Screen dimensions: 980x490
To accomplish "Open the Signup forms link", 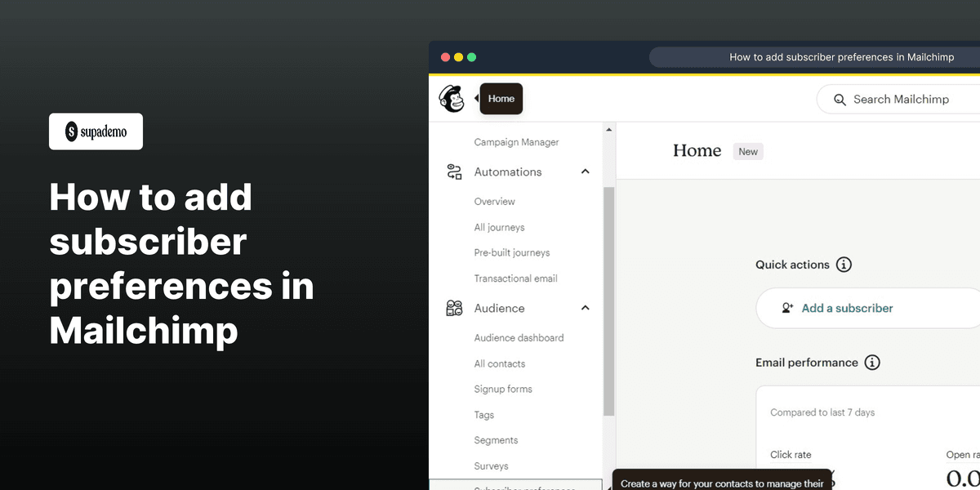I will point(503,389).
